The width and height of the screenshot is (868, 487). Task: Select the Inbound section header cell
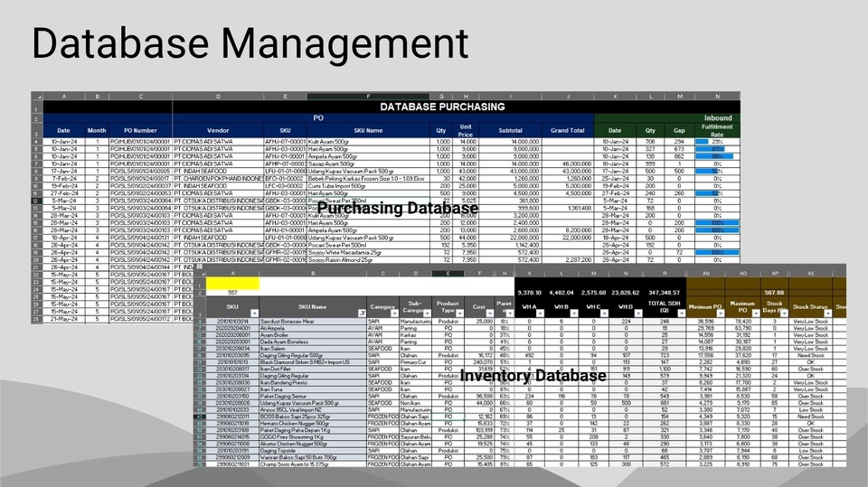[x=718, y=118]
